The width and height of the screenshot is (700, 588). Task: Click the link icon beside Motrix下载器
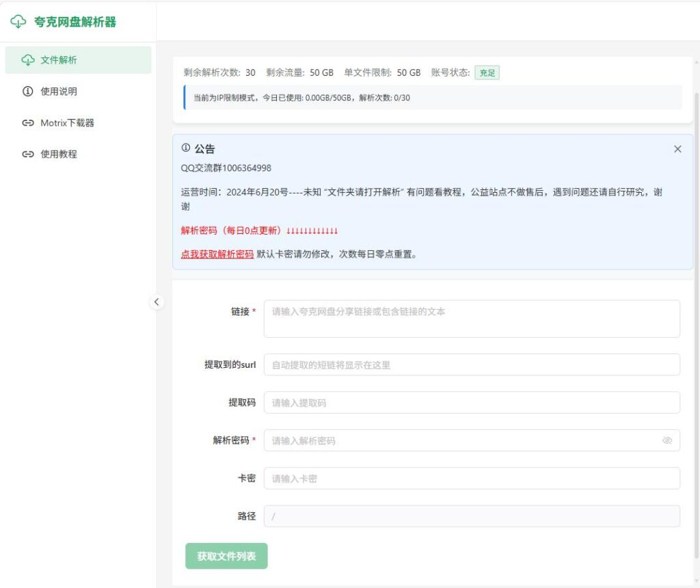[27, 123]
